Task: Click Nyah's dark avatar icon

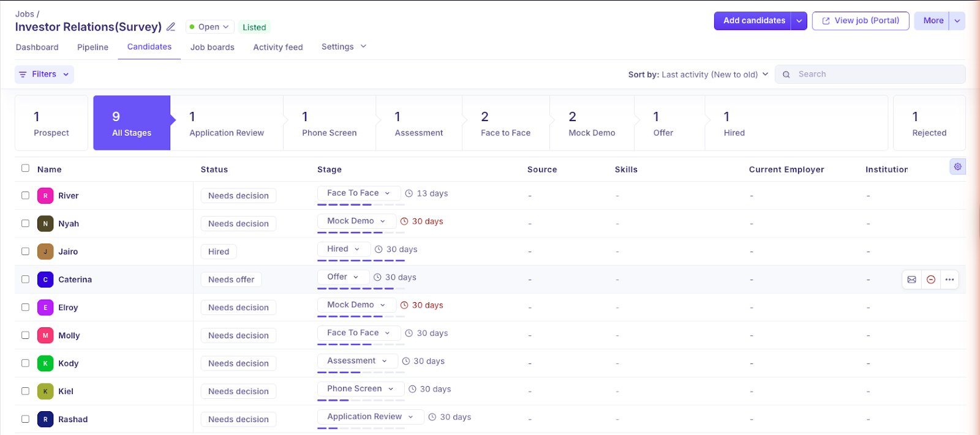Action: click(x=45, y=224)
